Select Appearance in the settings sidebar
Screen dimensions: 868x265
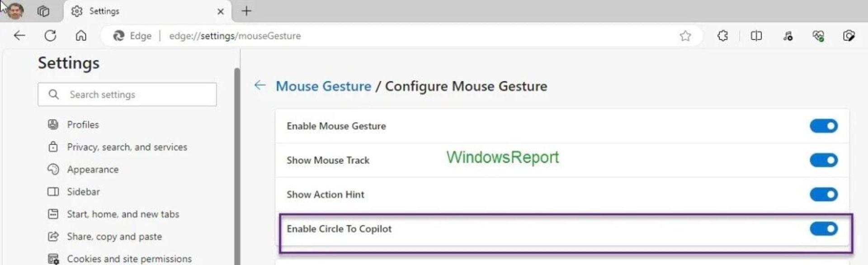[93, 170]
